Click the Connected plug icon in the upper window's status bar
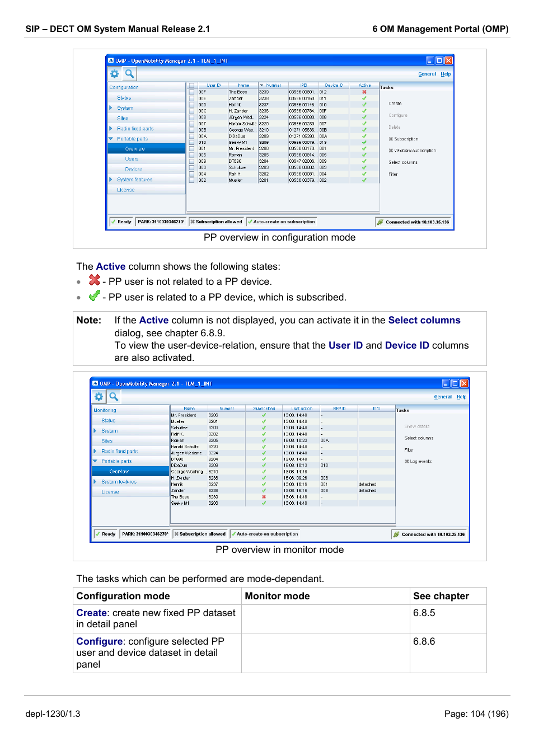534x756 pixels. [x=380, y=222]
